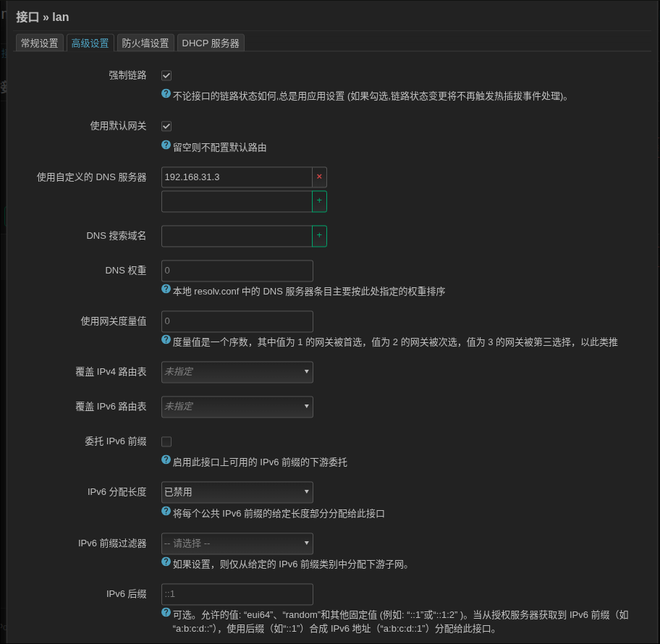This screenshot has width=660, height=644.
Task: Go to the DHCP 服务器 tab
Action: click(211, 43)
